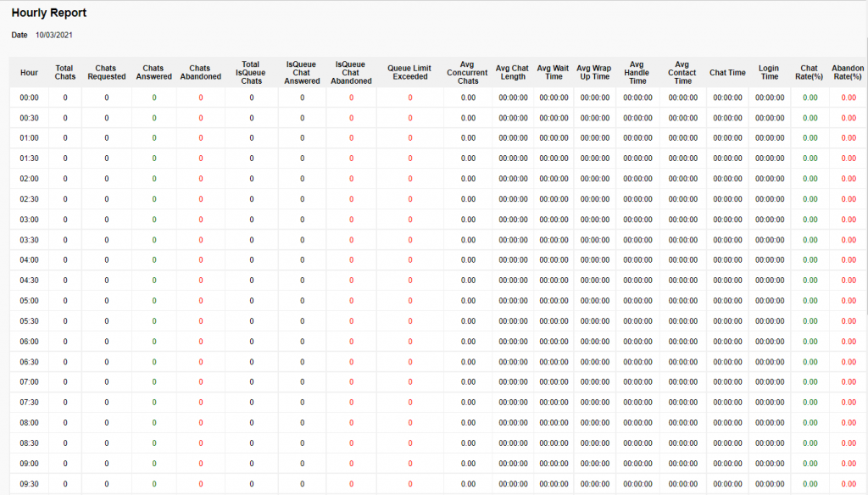Click the Avg Wrap Up Time header
The image size is (868, 495).
[x=593, y=73]
